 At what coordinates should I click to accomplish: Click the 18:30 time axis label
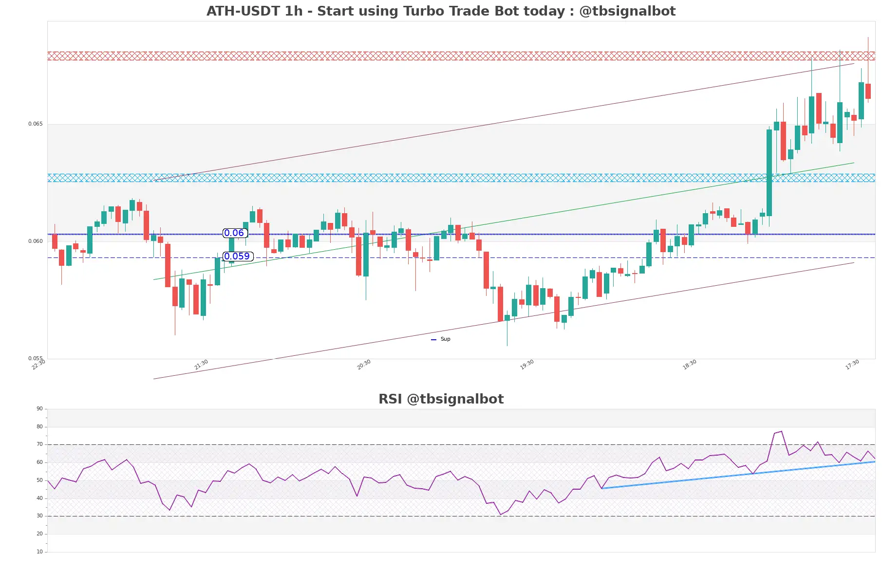click(x=690, y=365)
